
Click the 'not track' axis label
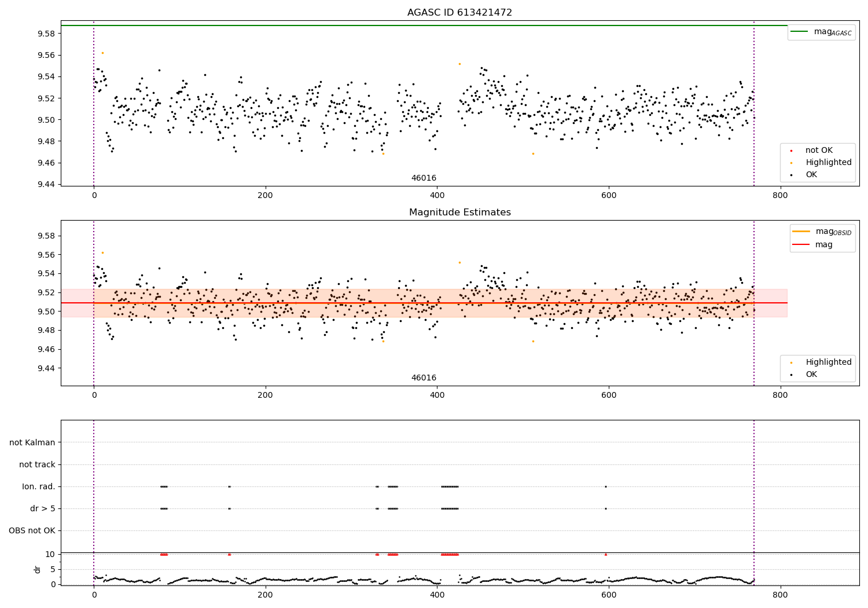(x=37, y=465)
